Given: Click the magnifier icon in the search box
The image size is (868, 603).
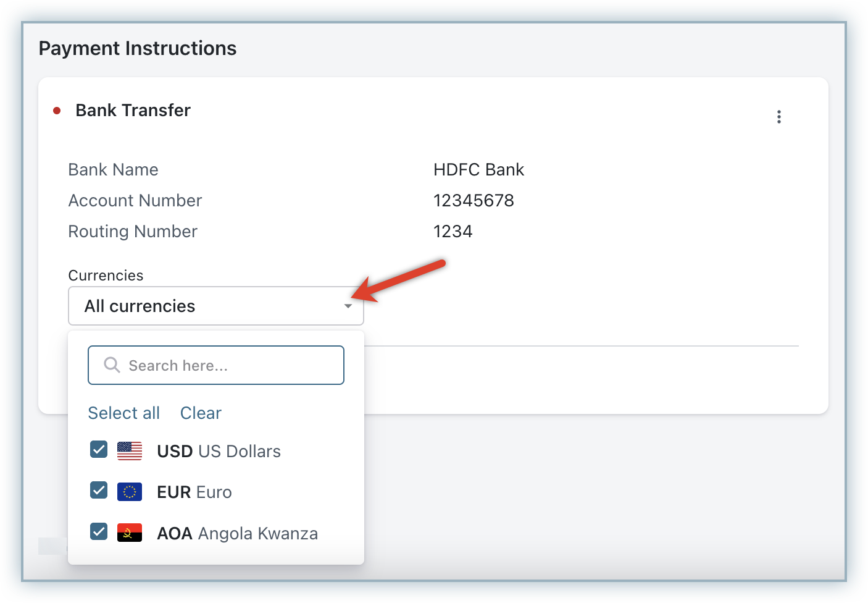Looking at the screenshot, I should pos(112,365).
